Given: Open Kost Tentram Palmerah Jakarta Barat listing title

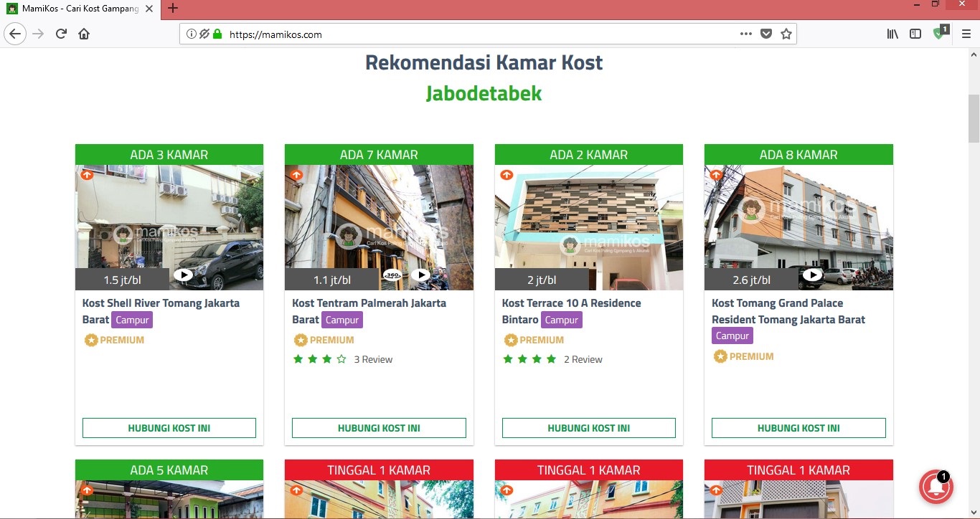Looking at the screenshot, I should click(369, 303).
